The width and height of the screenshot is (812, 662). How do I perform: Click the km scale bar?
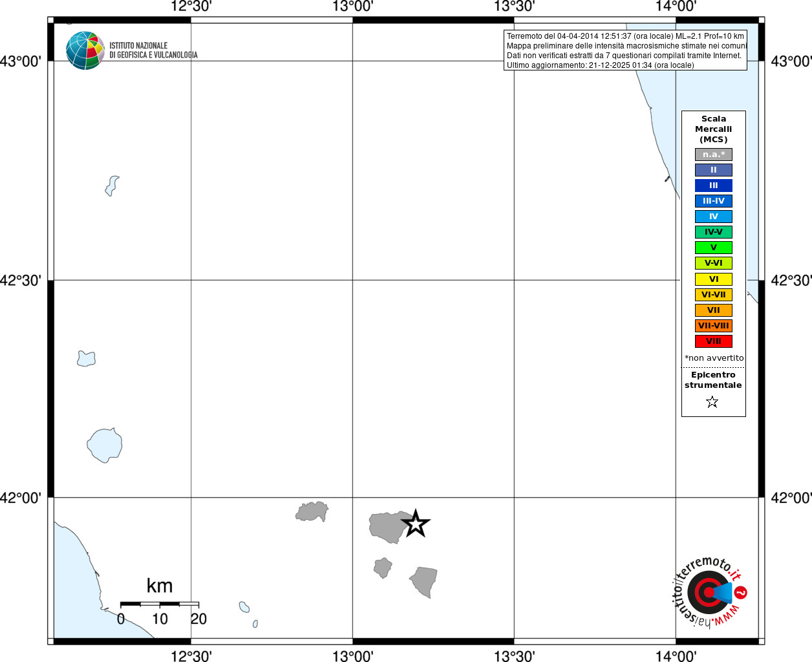tap(160, 604)
